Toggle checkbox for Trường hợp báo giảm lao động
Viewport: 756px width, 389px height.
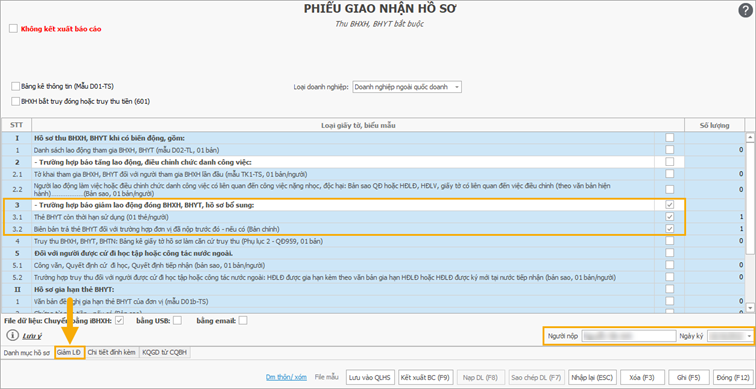click(669, 205)
